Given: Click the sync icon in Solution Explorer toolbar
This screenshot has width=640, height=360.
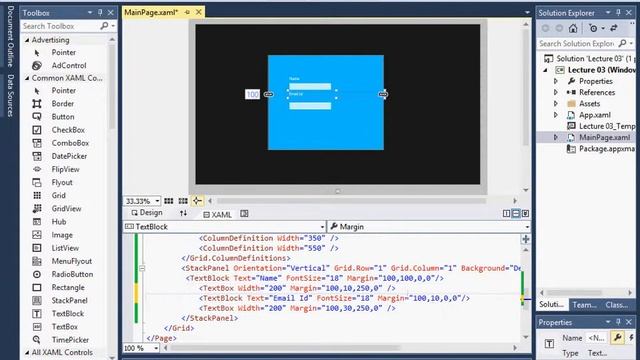Looking at the screenshot, I should [614, 28].
